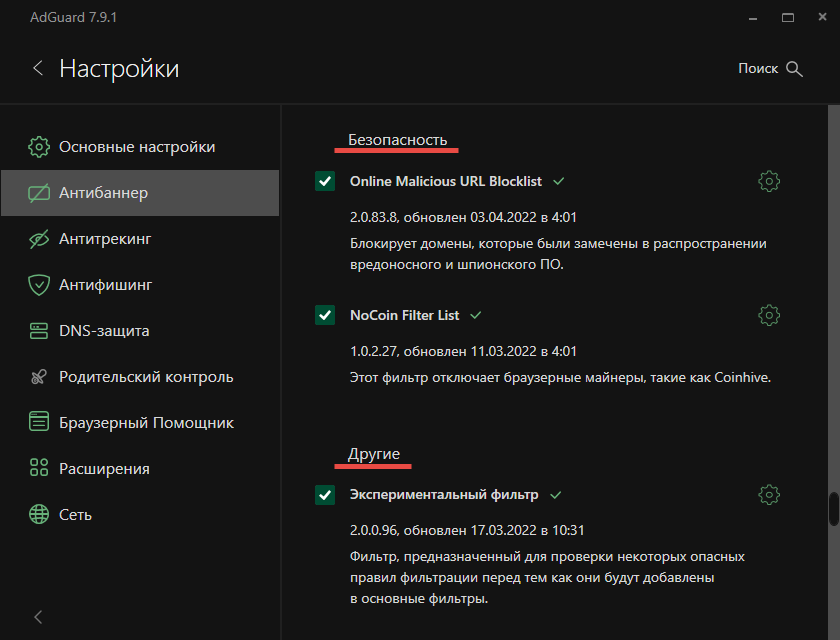
Task: Click the search magnifier icon
Action: 794,69
